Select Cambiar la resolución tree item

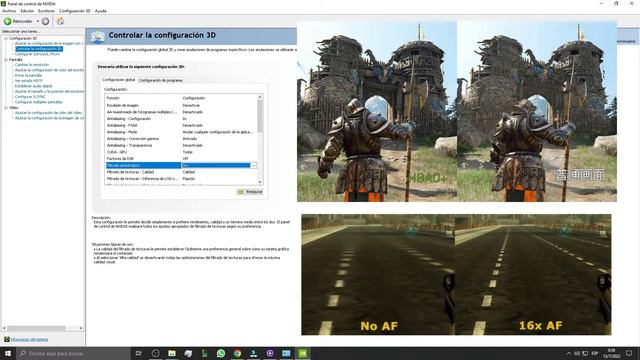pos(32,65)
